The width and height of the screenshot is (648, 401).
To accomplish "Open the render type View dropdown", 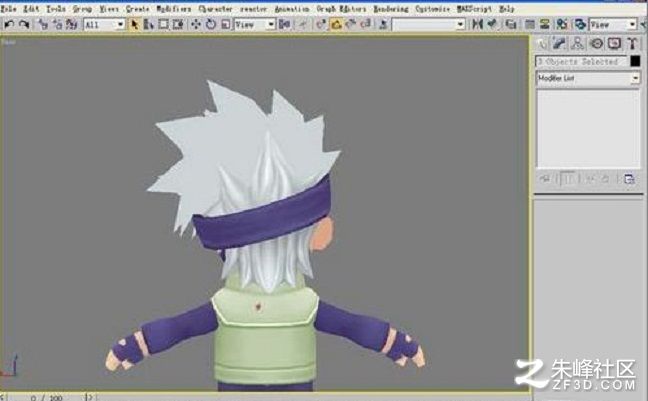I will (x=613, y=25).
